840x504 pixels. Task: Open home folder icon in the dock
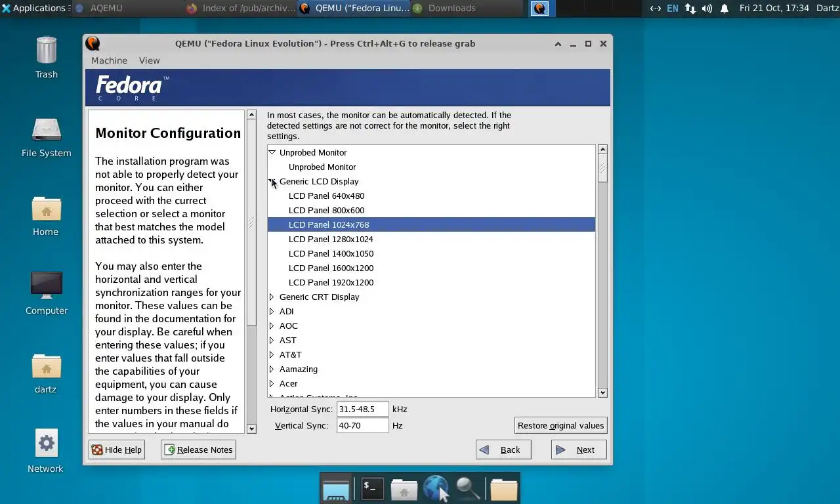pyautogui.click(x=404, y=489)
